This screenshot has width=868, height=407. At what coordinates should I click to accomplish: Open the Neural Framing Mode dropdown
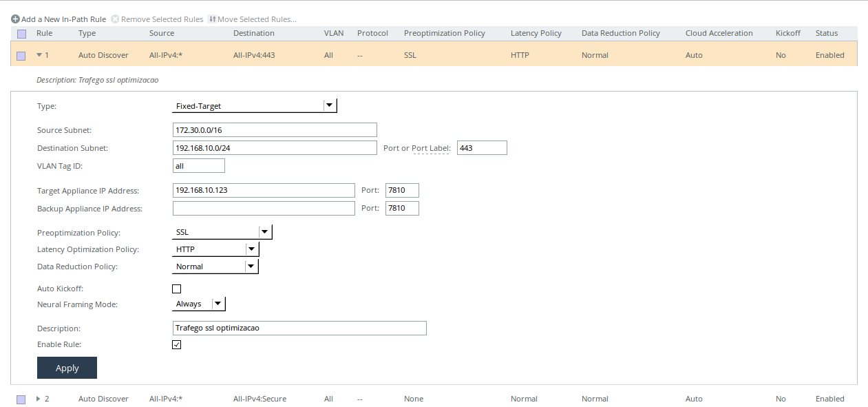(198, 304)
